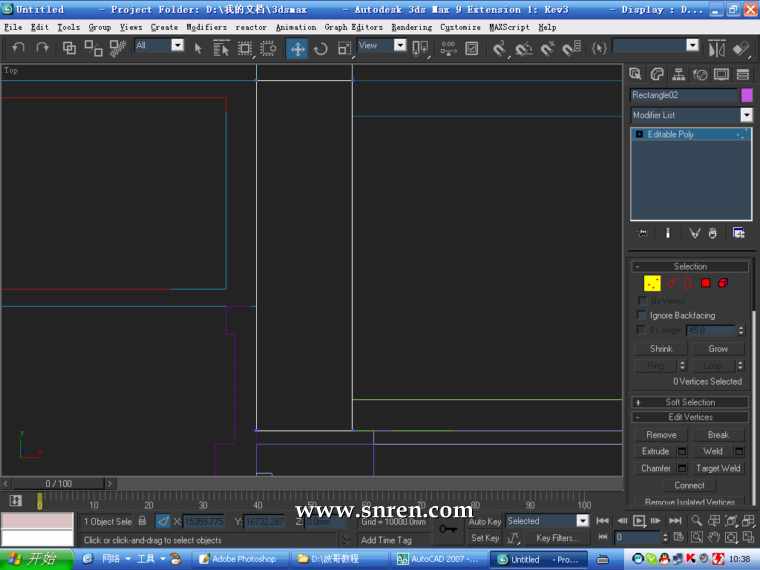Toggle Spinner Snap icon
This screenshot has width=760, height=570.
click(572, 48)
